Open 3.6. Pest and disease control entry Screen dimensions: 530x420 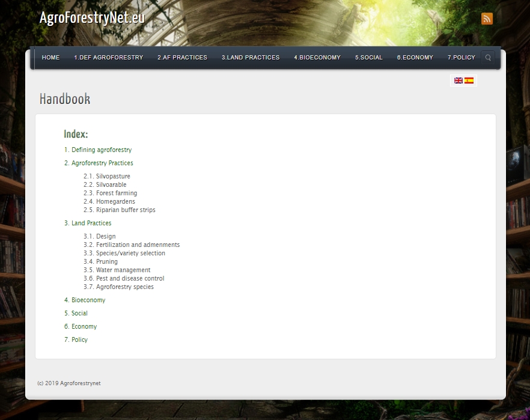pos(124,278)
